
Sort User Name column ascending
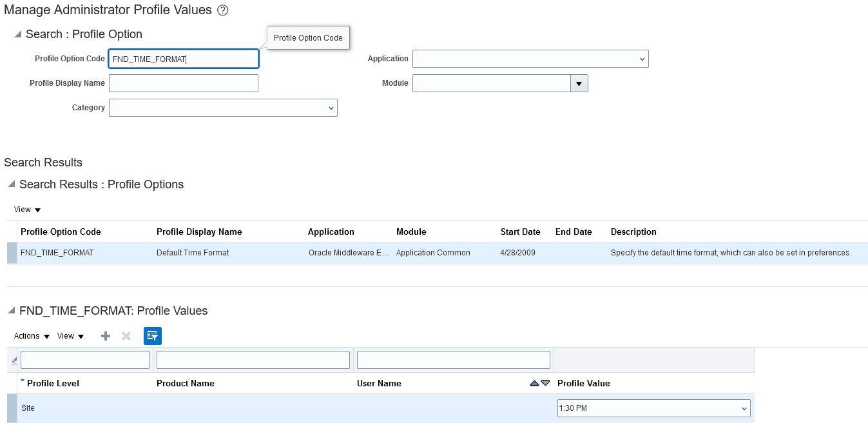pyautogui.click(x=534, y=383)
